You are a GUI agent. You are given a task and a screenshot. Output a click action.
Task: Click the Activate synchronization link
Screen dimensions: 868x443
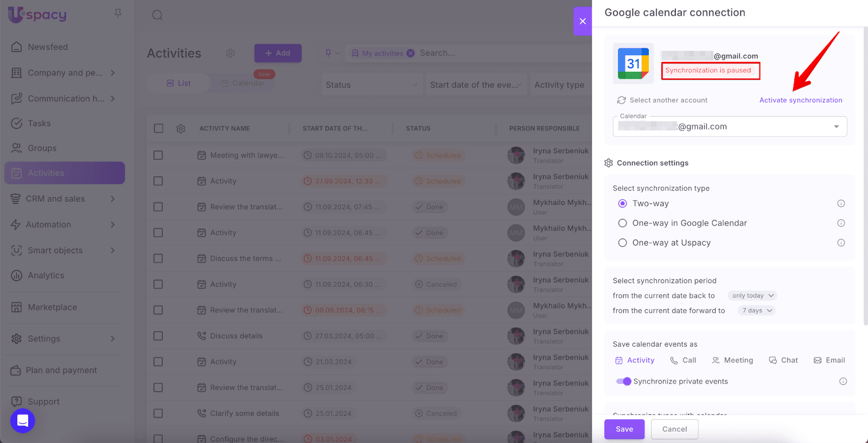coord(801,100)
